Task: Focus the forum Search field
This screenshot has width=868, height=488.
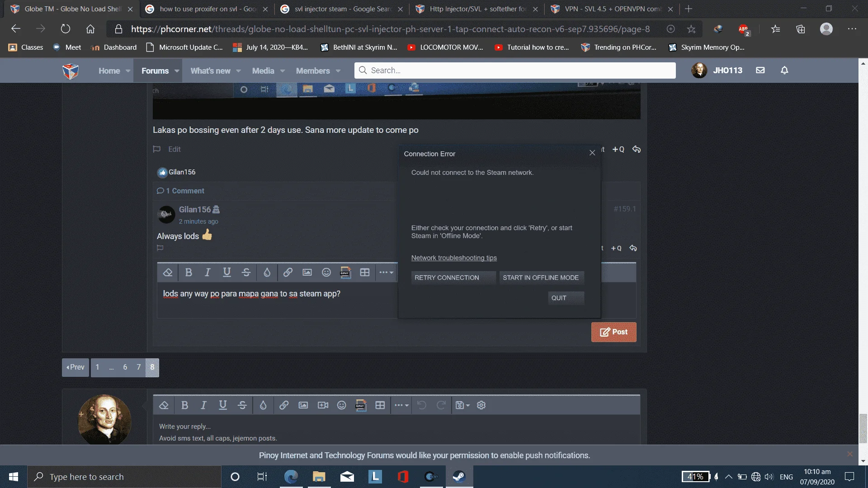Action: [x=515, y=70]
